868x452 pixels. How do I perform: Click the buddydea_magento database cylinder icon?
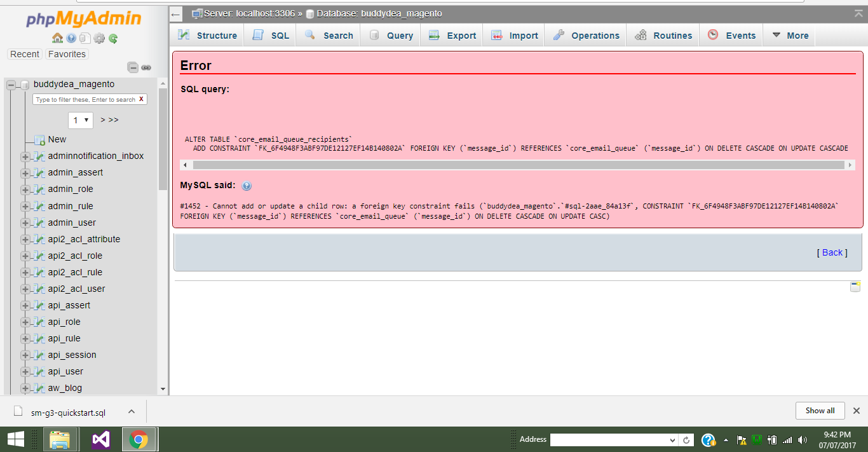(x=25, y=85)
